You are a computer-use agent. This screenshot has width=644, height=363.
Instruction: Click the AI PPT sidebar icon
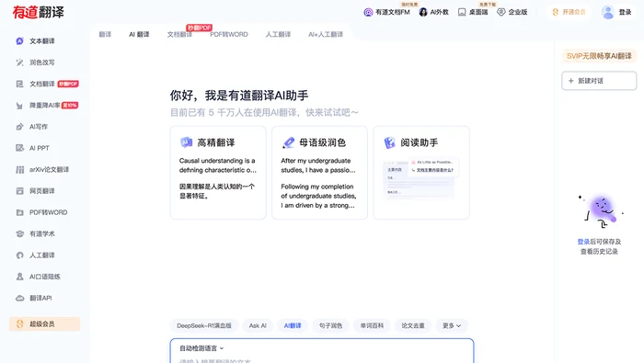(x=19, y=148)
